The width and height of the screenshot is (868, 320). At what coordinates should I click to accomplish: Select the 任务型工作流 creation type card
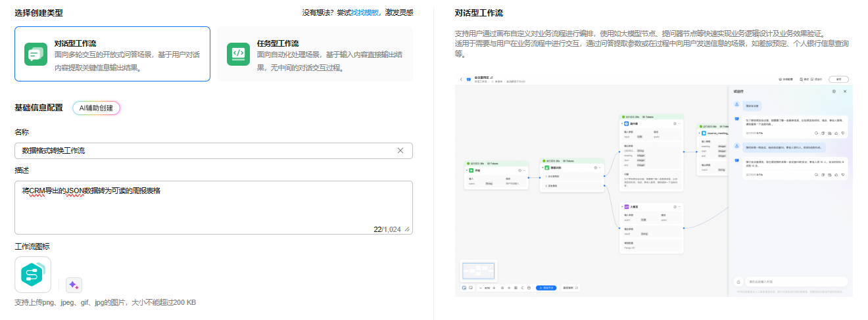coord(315,54)
